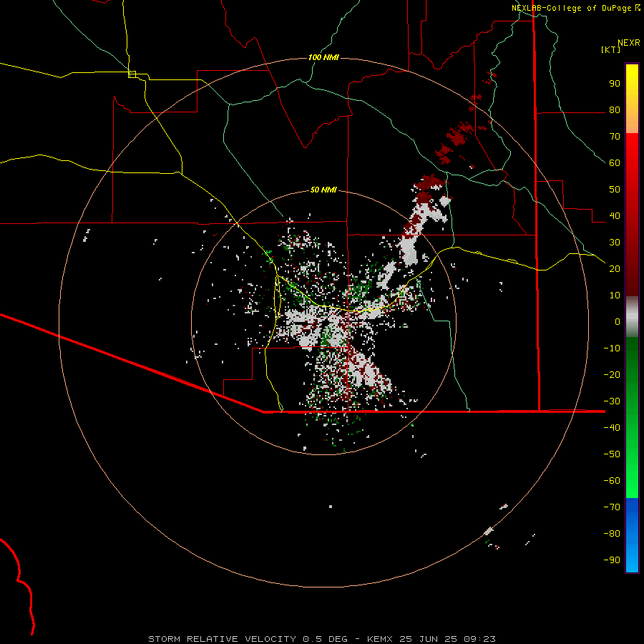The height and width of the screenshot is (644, 644).
Task: Click the 0 knot scale value
Action: (618, 322)
